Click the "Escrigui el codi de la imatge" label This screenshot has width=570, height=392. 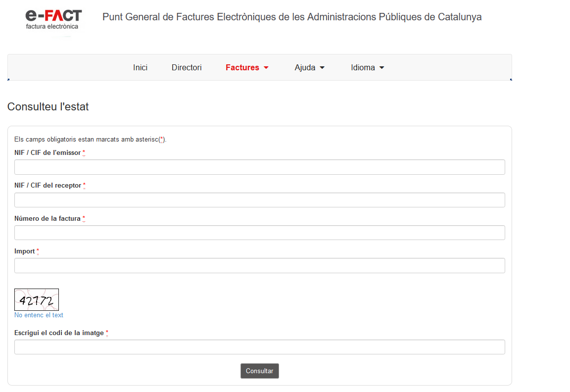(x=59, y=333)
